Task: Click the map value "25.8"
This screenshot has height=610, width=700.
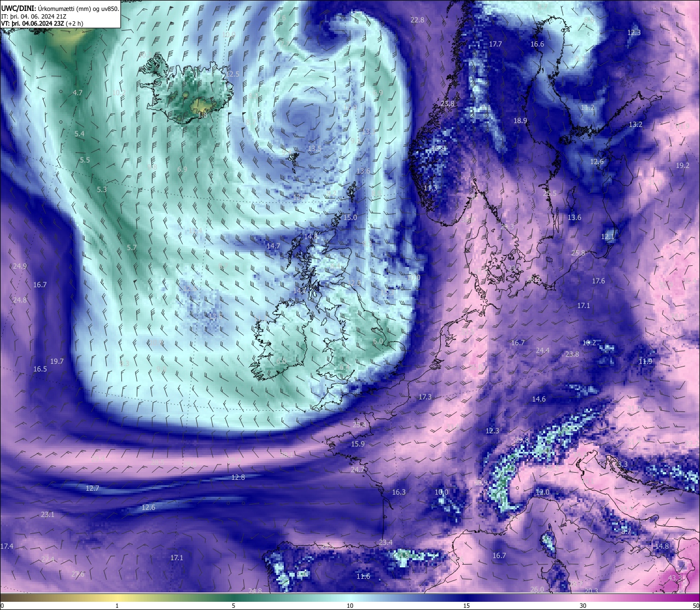Action: [x=578, y=253]
